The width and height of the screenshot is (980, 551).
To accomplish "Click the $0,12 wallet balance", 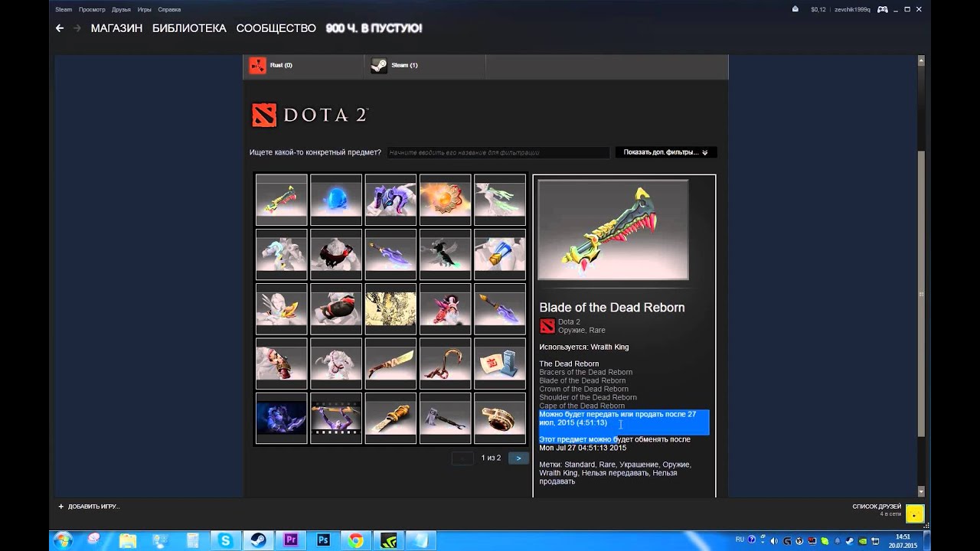I will pos(818,9).
